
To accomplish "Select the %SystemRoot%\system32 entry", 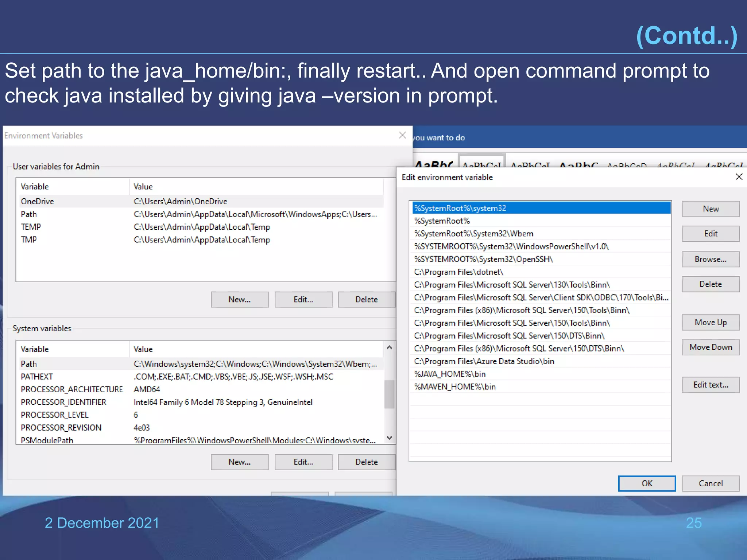I will point(541,208).
